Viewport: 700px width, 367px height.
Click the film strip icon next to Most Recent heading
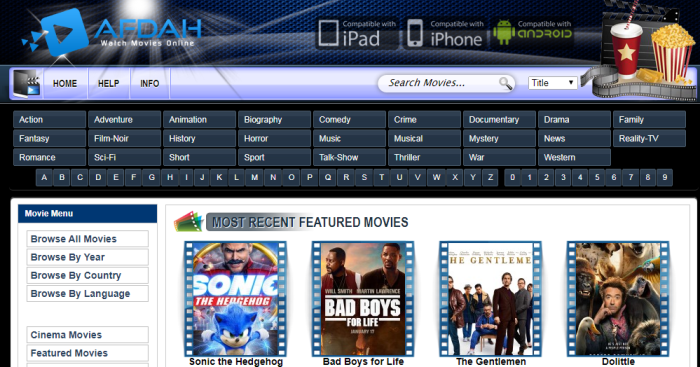point(188,221)
